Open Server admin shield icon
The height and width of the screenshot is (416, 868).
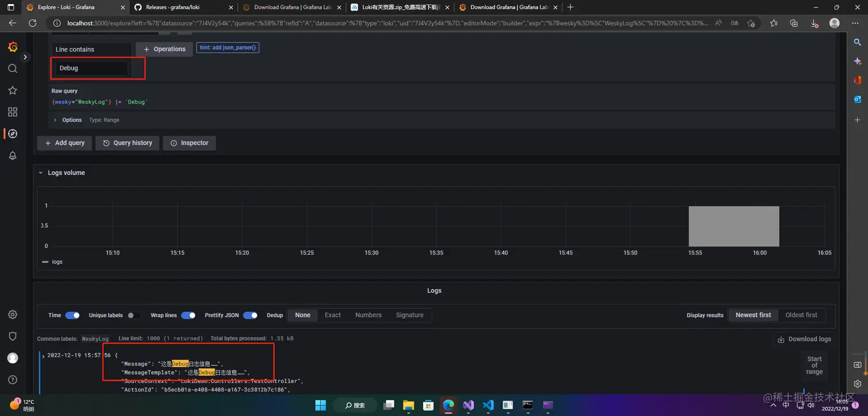click(x=13, y=336)
